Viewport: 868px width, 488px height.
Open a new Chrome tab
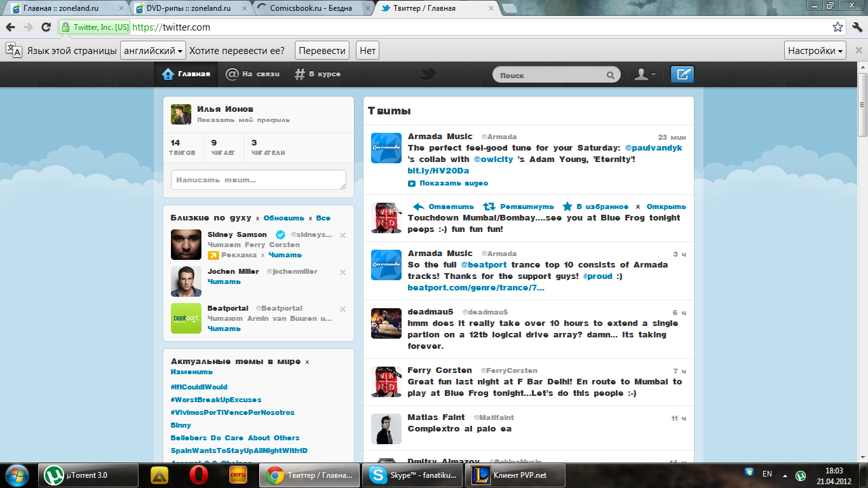point(510,9)
